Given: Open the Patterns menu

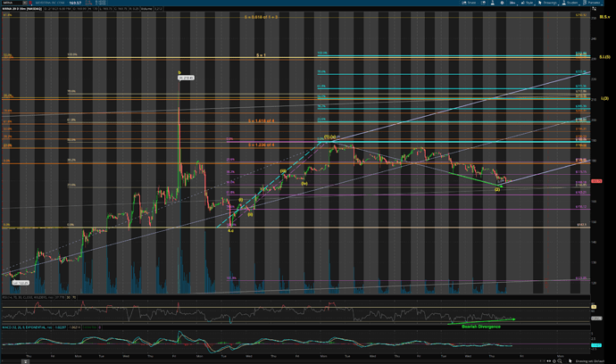Looking at the screenshot, I should click(x=591, y=3).
